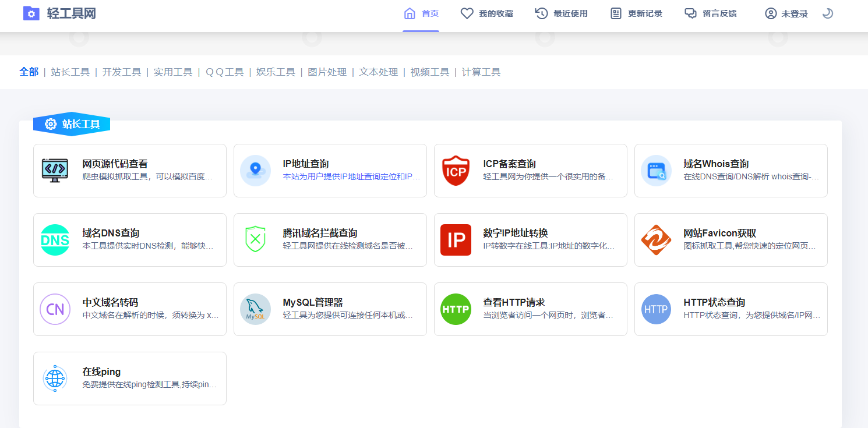Click the IP地址查询 location pin icon
The height and width of the screenshot is (428, 868).
tap(255, 171)
